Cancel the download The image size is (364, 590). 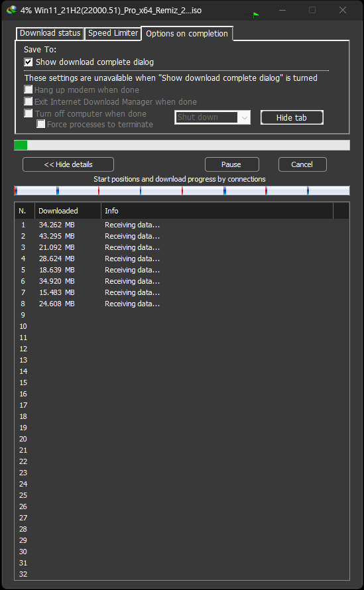click(x=302, y=164)
